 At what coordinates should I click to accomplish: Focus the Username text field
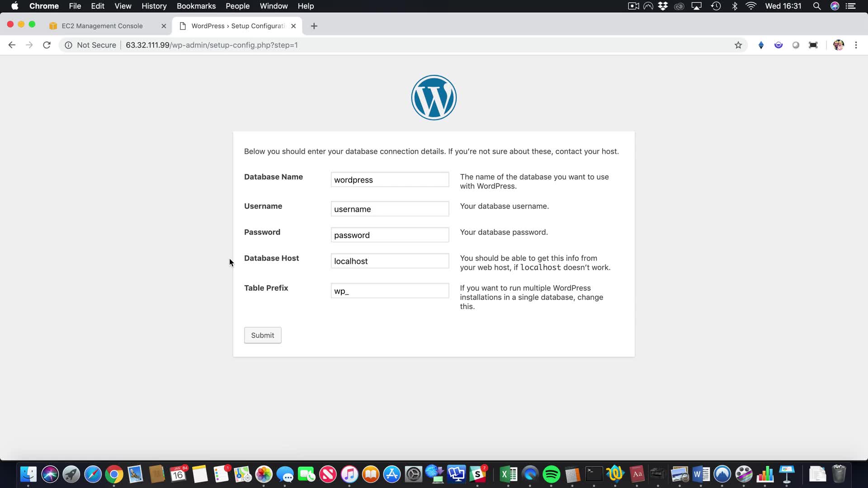click(x=390, y=209)
